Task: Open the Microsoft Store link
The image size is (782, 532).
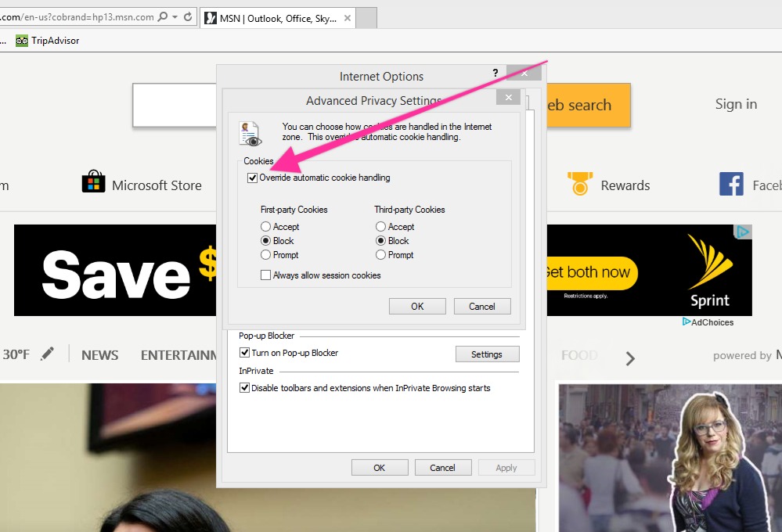Action: point(157,185)
